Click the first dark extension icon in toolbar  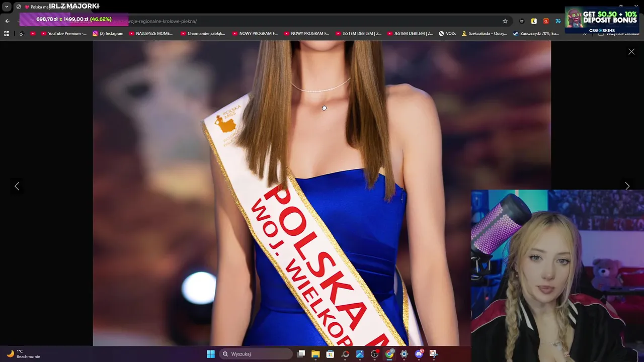[x=522, y=21]
